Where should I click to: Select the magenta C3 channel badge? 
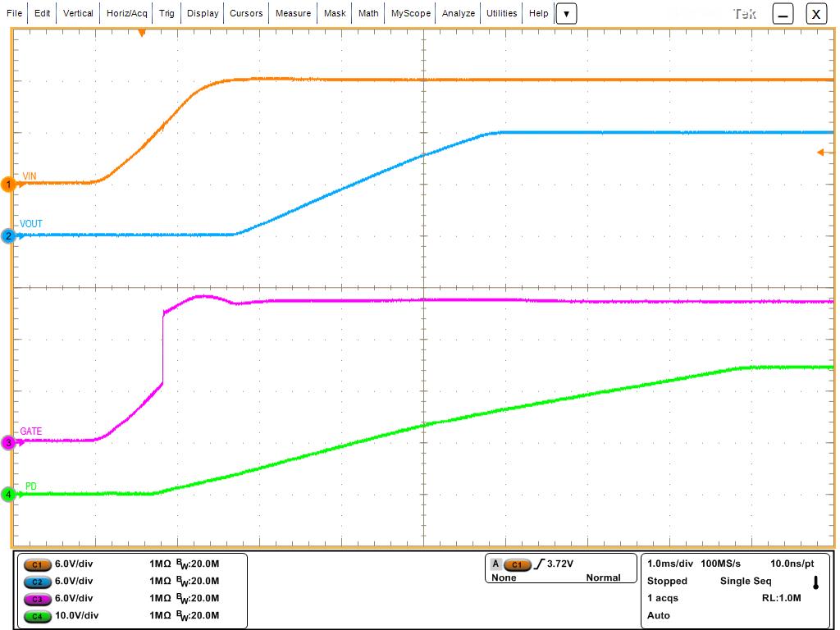point(37,598)
